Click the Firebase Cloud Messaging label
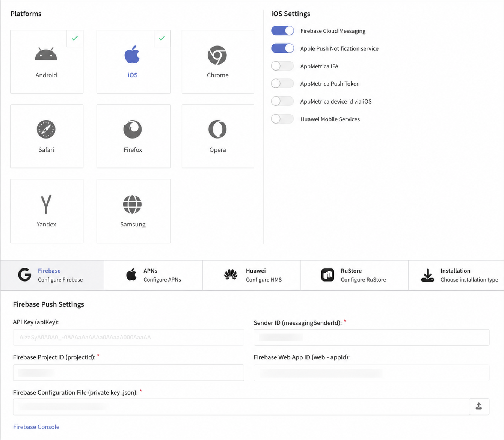This screenshot has width=504, height=440. 333,31
